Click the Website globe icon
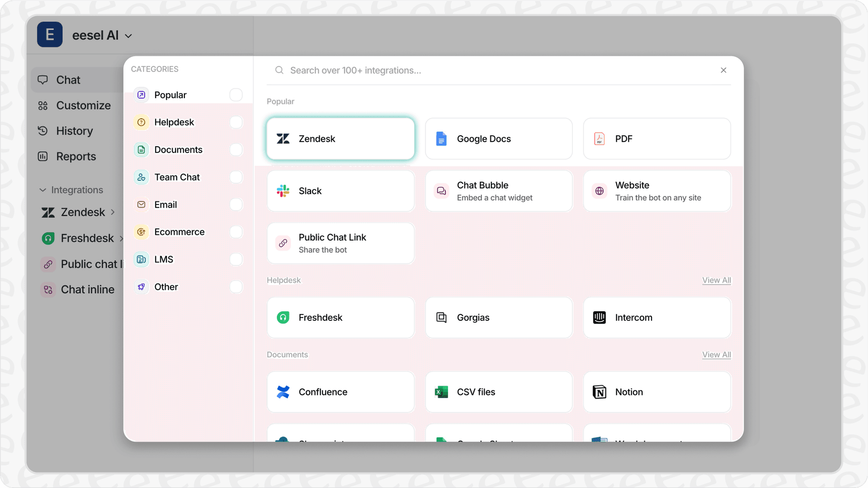Image resolution: width=868 pixels, height=488 pixels. pos(599,191)
